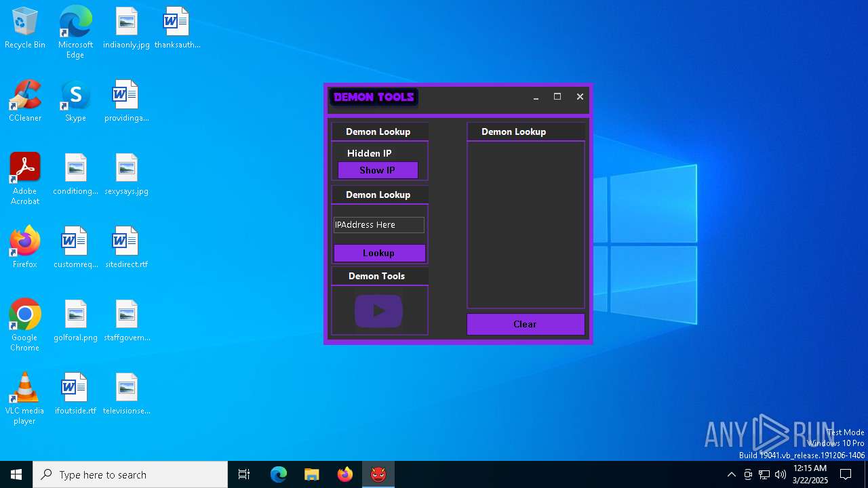The image size is (868, 488).
Task: Click the Demon Lookup results panel
Action: pos(526,224)
